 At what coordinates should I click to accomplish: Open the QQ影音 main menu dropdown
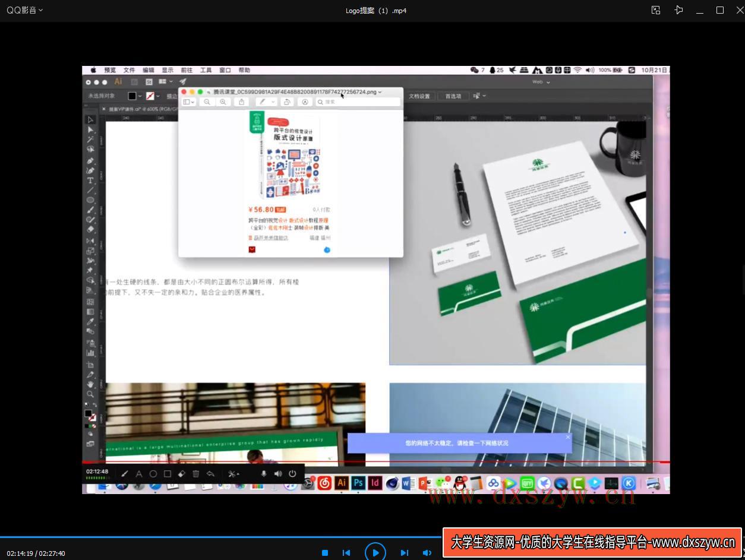[x=24, y=10]
